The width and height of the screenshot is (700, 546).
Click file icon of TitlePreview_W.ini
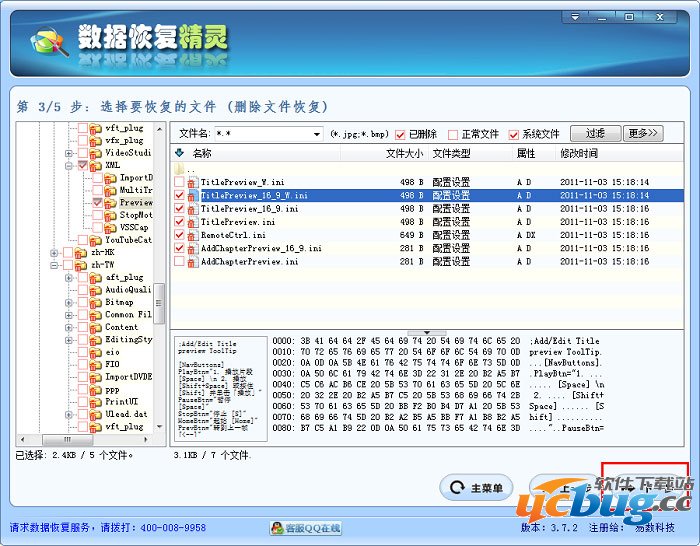pos(192,182)
